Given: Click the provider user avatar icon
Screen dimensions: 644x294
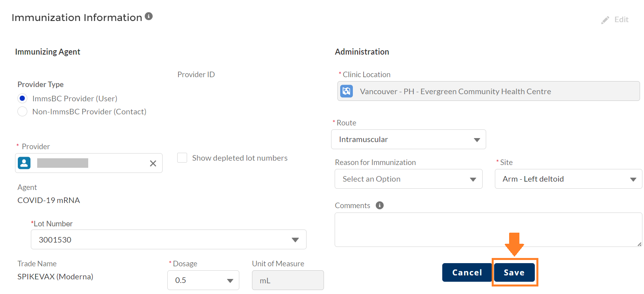Looking at the screenshot, I should pyautogui.click(x=24, y=163).
